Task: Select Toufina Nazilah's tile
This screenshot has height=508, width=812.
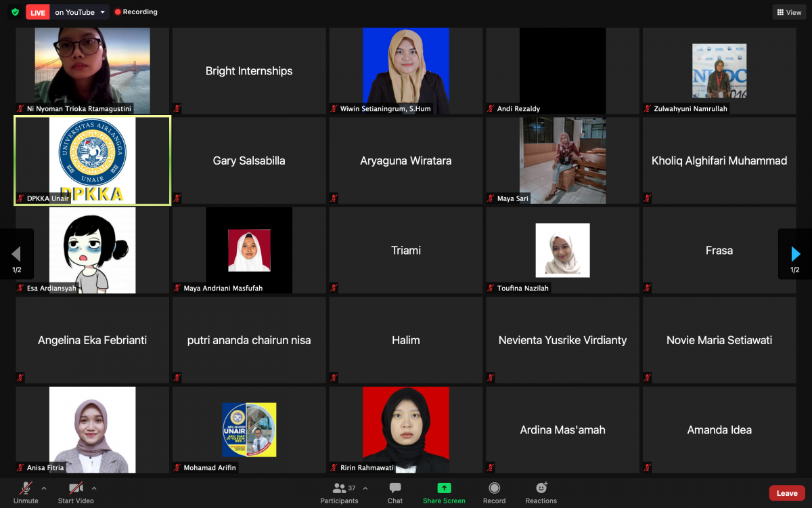Action: point(562,250)
